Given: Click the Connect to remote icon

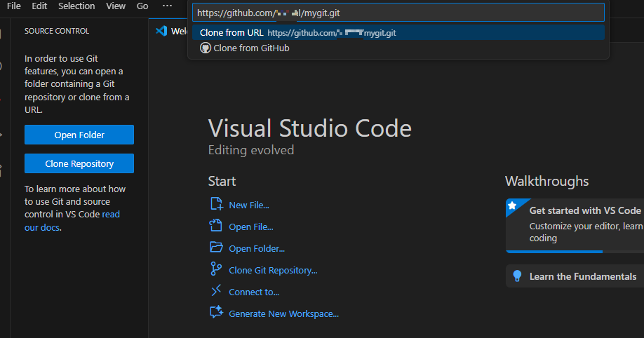Looking at the screenshot, I should [x=216, y=291].
